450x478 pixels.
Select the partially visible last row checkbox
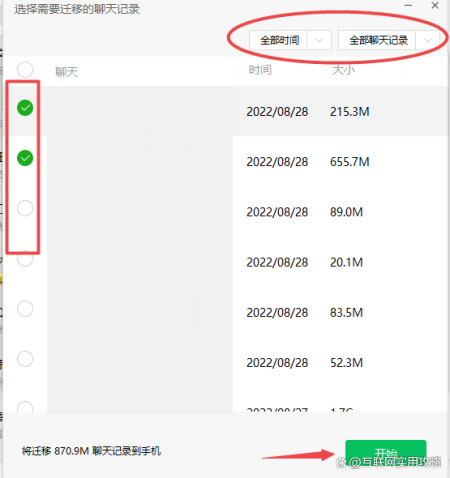click(x=25, y=407)
